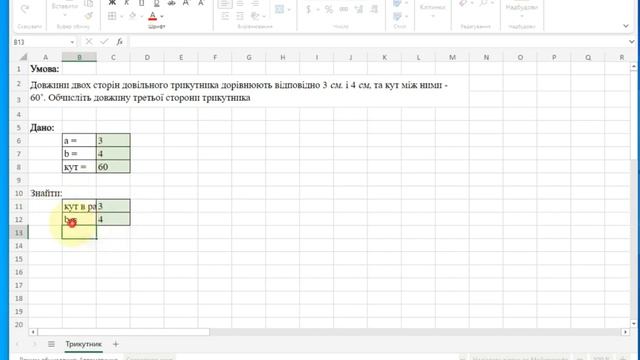This screenshot has height=360, width=640.
Task: Select cell labeled 'кут ='
Action: pyautogui.click(x=79, y=167)
